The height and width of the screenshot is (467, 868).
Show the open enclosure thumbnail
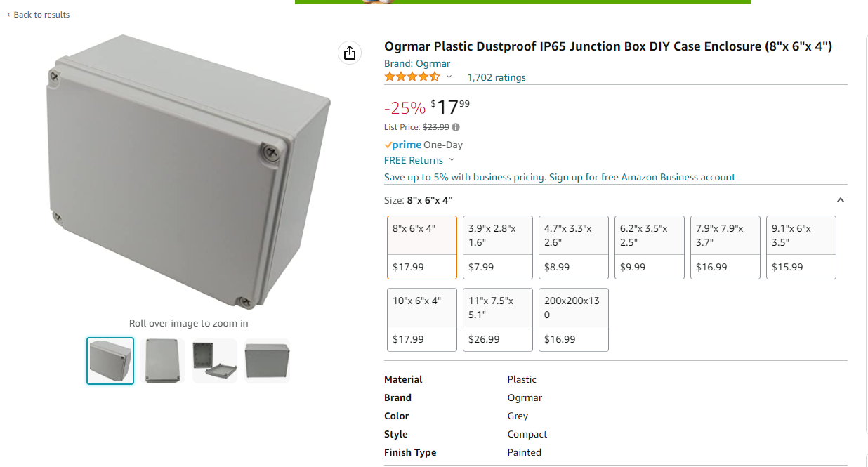[214, 361]
